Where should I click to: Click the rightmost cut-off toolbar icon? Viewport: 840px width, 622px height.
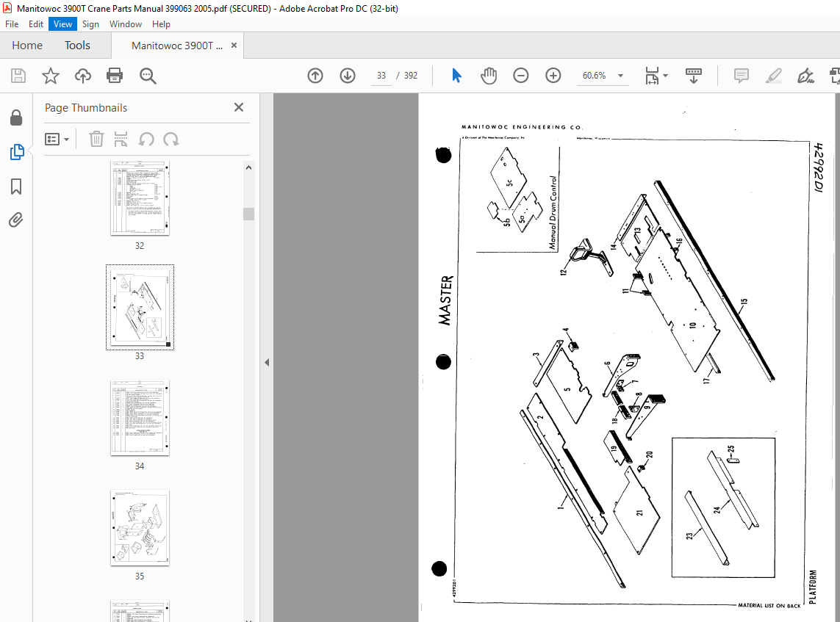coord(835,76)
